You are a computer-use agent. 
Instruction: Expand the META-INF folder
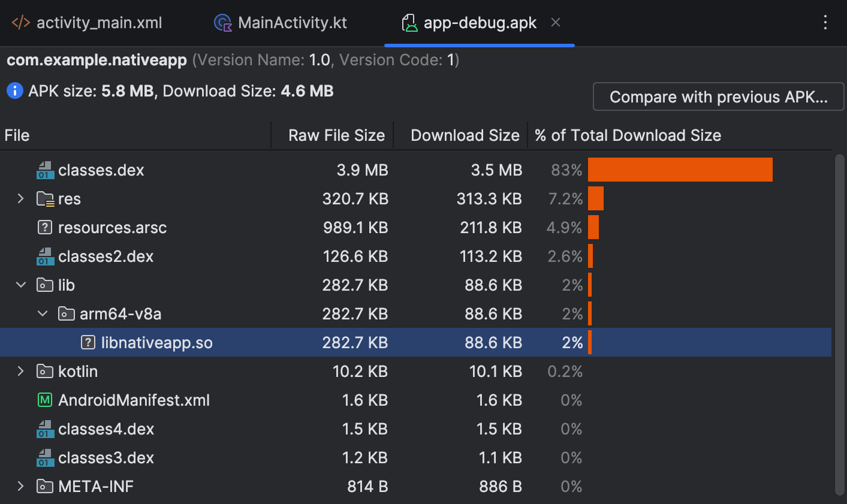[21, 487]
